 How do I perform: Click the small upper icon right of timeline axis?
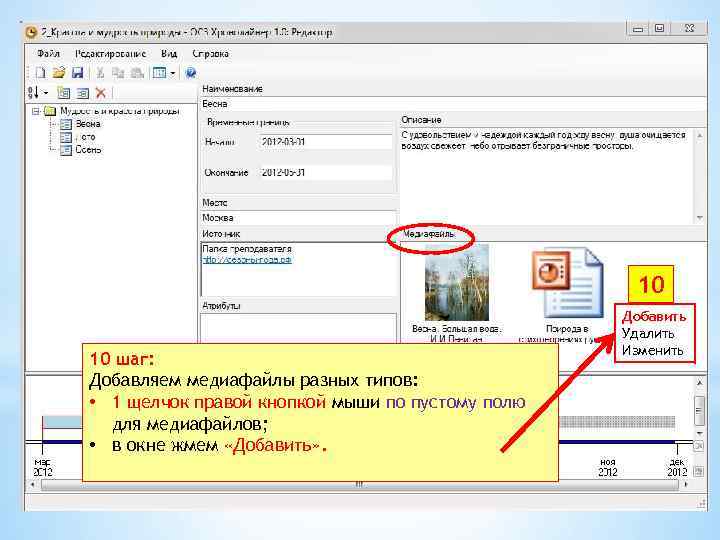coord(699,446)
